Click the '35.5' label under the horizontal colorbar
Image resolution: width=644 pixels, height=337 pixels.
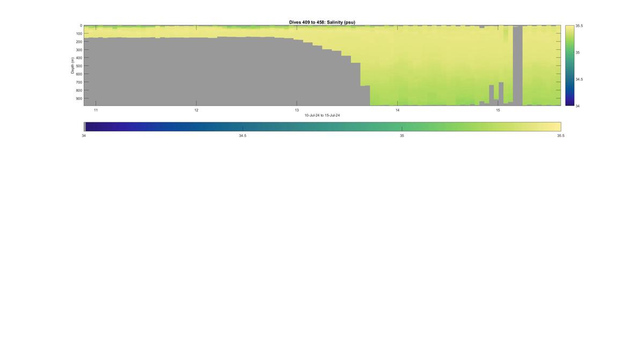[560, 136]
